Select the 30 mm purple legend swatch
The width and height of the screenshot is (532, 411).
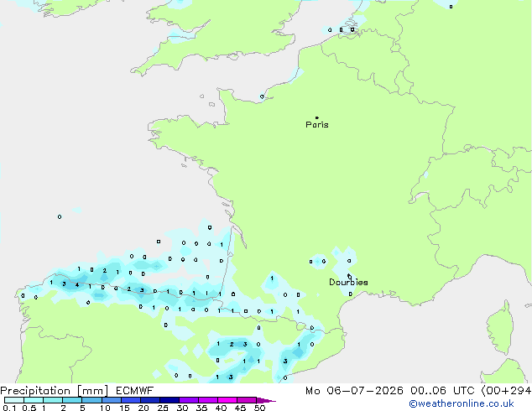click(189, 400)
